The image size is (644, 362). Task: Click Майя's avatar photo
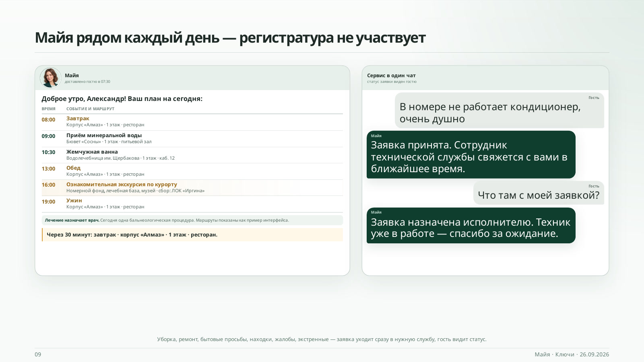[x=50, y=78]
